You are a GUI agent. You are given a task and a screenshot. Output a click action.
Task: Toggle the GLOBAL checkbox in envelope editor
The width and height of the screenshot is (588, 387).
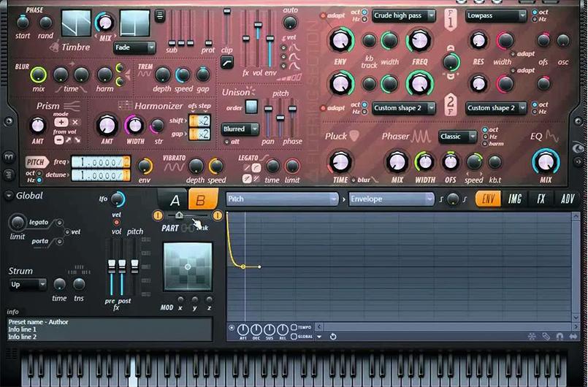294,336
